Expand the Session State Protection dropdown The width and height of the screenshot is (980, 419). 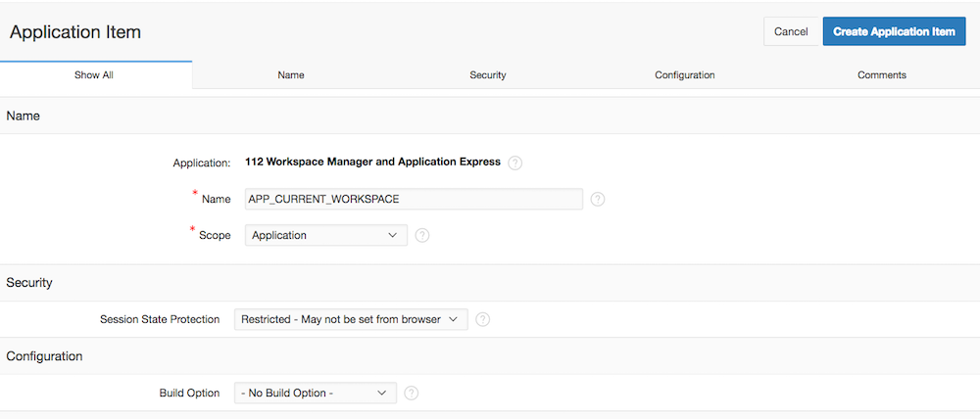pyautogui.click(x=351, y=319)
